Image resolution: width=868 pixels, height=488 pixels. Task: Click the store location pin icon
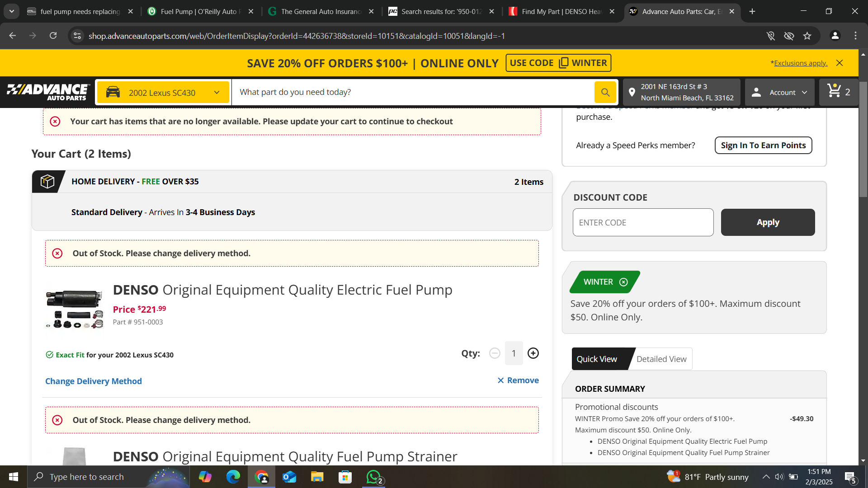632,92
